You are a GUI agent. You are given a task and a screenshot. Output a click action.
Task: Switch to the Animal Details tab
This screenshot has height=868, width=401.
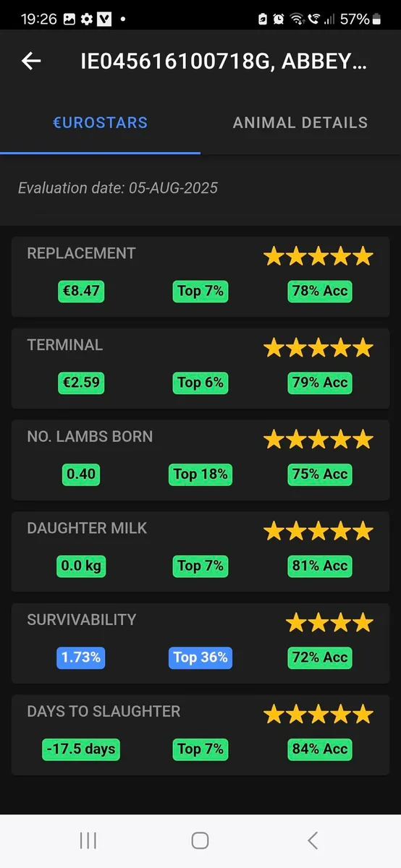300,123
